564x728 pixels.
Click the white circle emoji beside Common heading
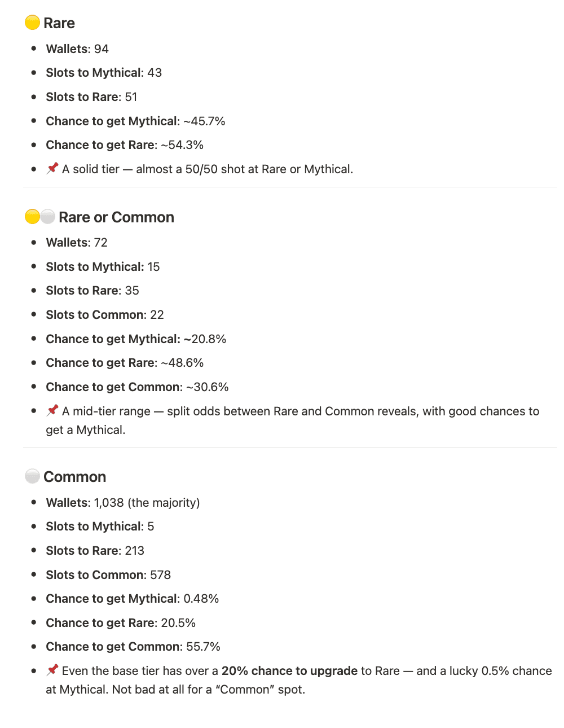pos(32,476)
